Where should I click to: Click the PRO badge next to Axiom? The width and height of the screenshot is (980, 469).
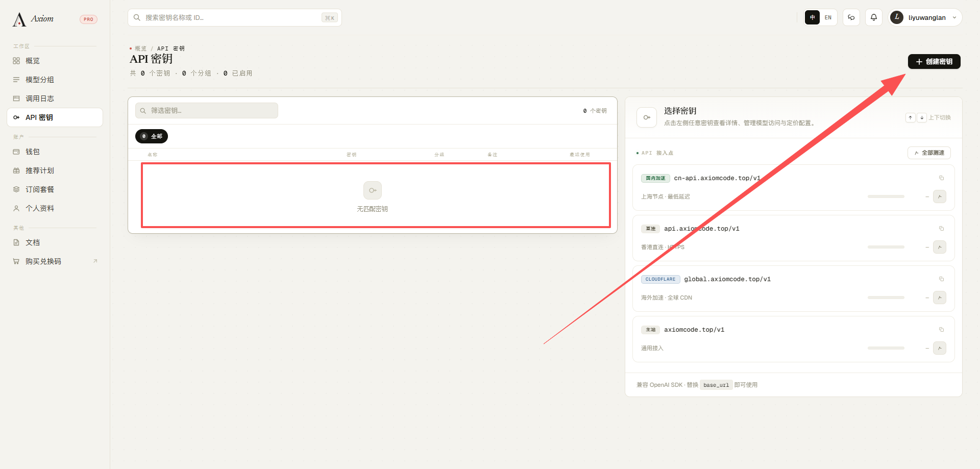pos(88,19)
